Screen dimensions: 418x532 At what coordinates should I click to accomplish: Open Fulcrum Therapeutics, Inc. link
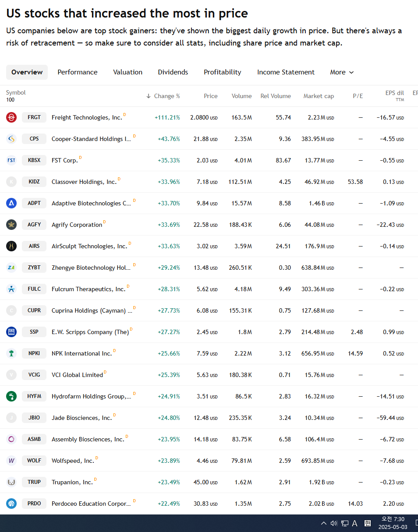(x=89, y=289)
